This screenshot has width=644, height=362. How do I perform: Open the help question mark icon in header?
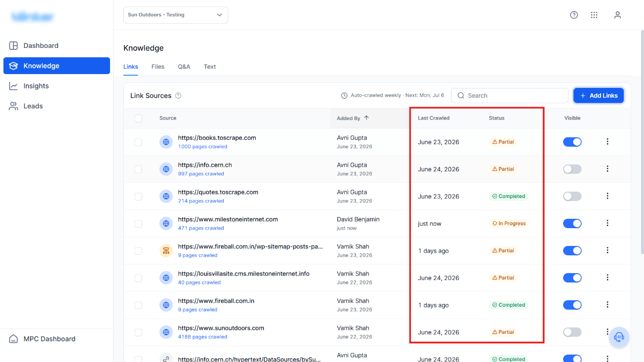pyautogui.click(x=574, y=15)
